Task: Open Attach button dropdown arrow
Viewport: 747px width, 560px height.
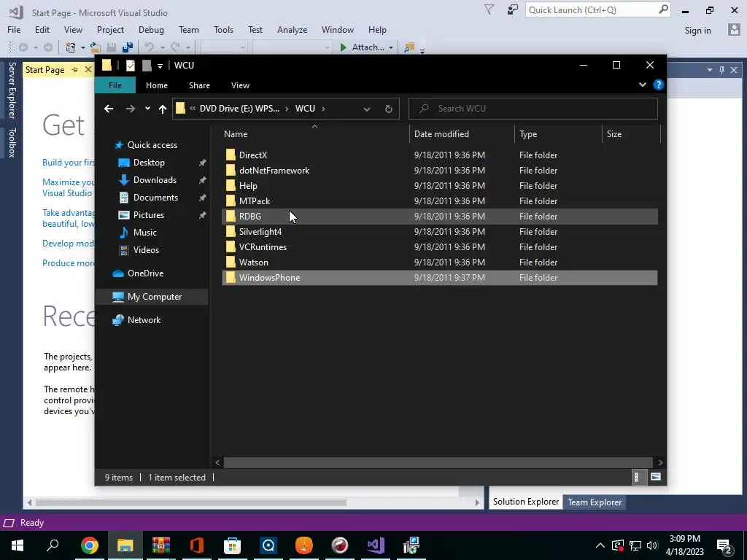Action: (391, 47)
